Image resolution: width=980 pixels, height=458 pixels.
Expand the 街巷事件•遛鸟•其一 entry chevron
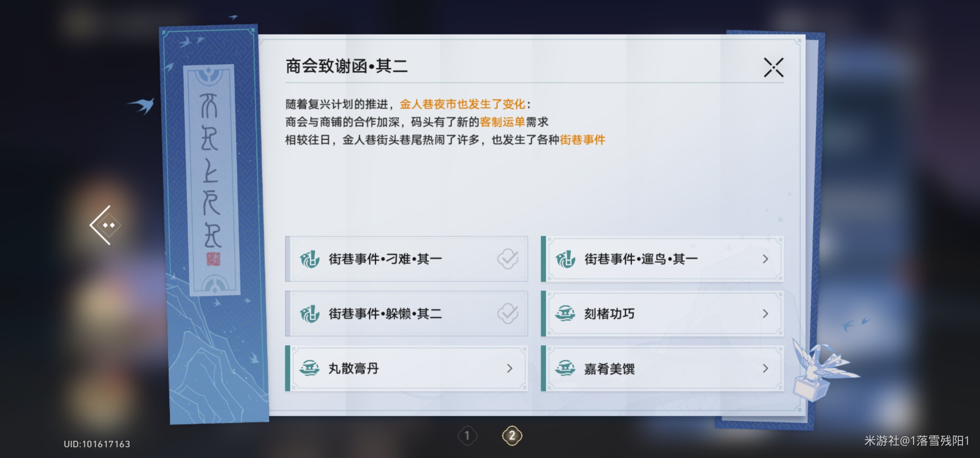[x=765, y=258]
